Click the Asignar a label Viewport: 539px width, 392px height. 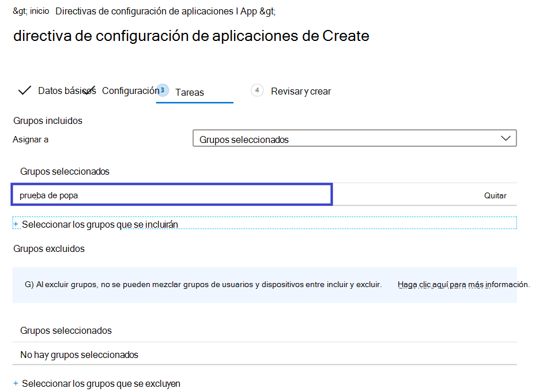(31, 140)
